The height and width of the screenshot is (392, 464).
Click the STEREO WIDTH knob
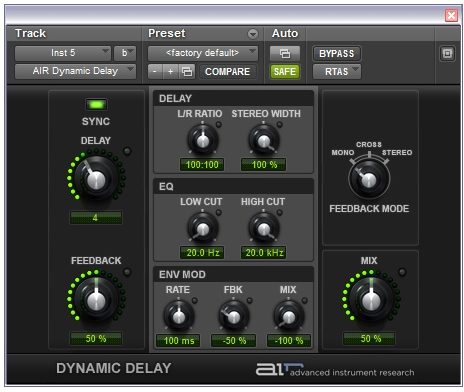click(x=264, y=140)
